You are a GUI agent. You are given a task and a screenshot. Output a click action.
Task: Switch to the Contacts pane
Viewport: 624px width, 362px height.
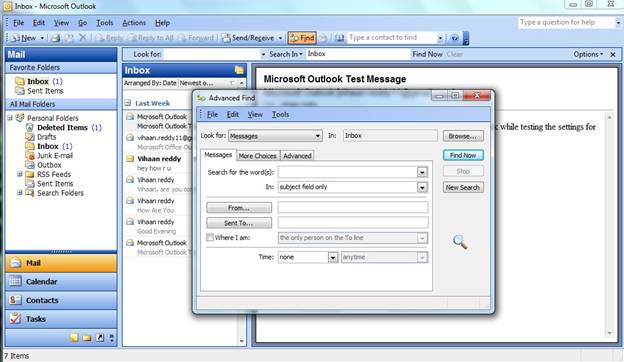pyautogui.click(x=61, y=300)
